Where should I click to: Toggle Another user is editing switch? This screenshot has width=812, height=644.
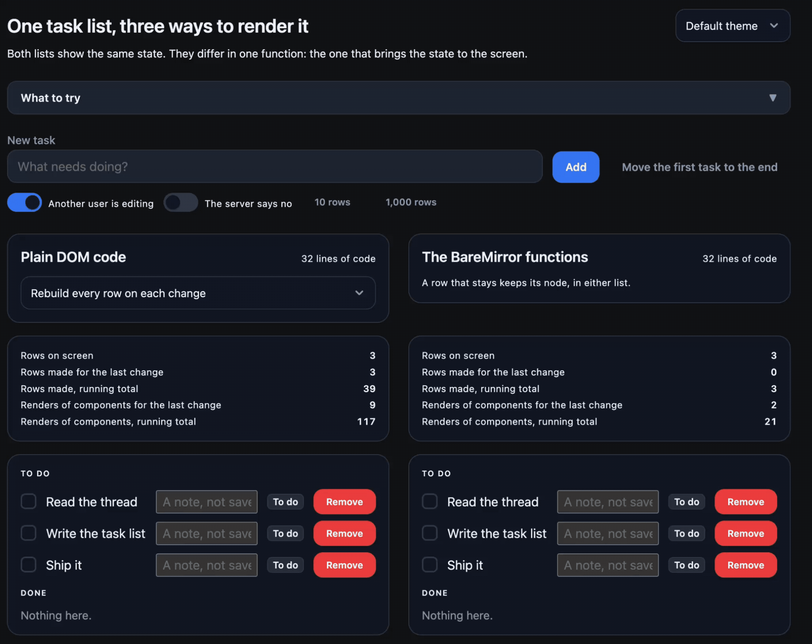25,203
